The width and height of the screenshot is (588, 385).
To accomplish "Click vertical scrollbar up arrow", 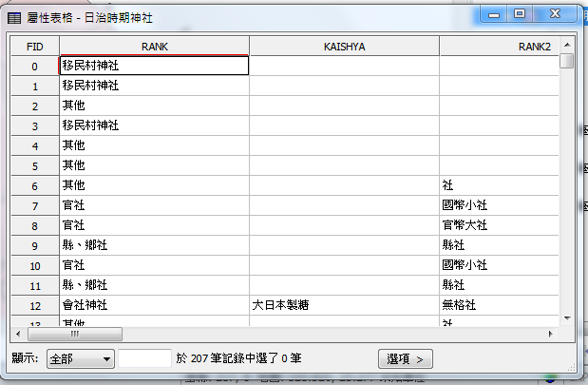I will tap(567, 44).
